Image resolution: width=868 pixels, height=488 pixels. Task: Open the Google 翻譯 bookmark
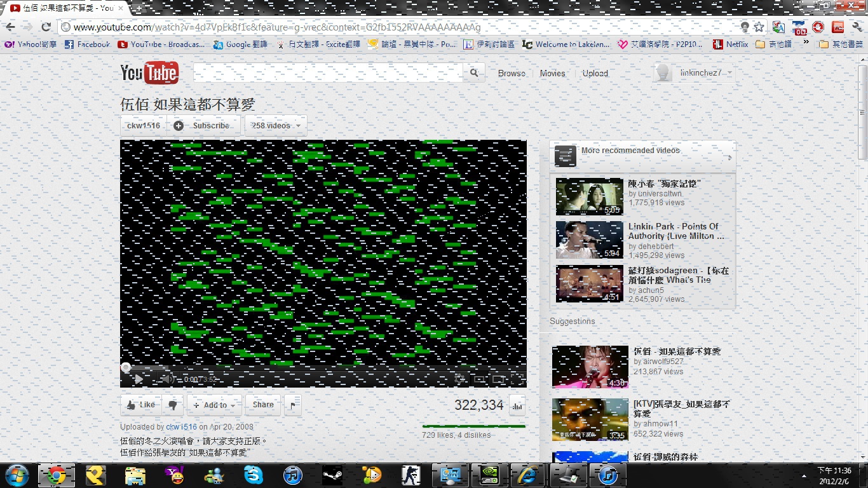[240, 44]
